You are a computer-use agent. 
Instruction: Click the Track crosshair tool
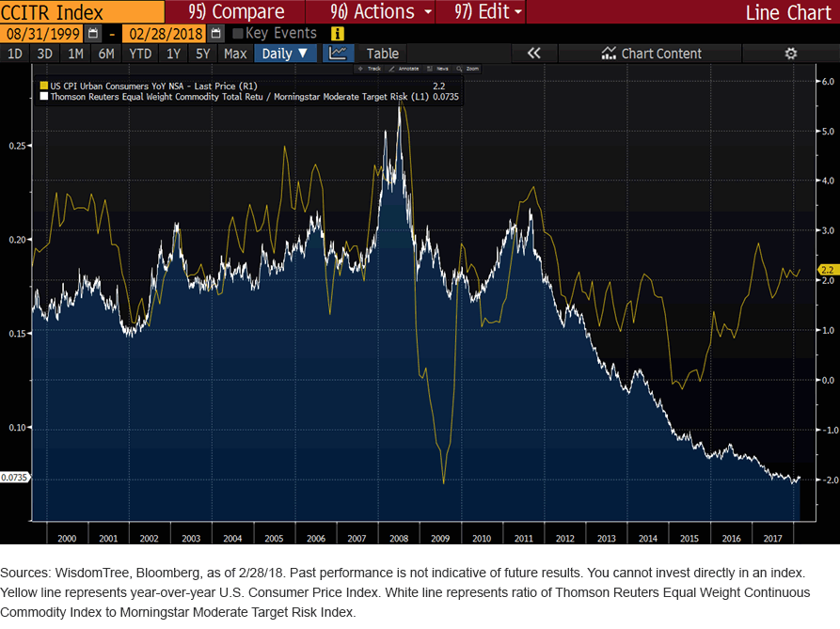pyautogui.click(x=370, y=69)
